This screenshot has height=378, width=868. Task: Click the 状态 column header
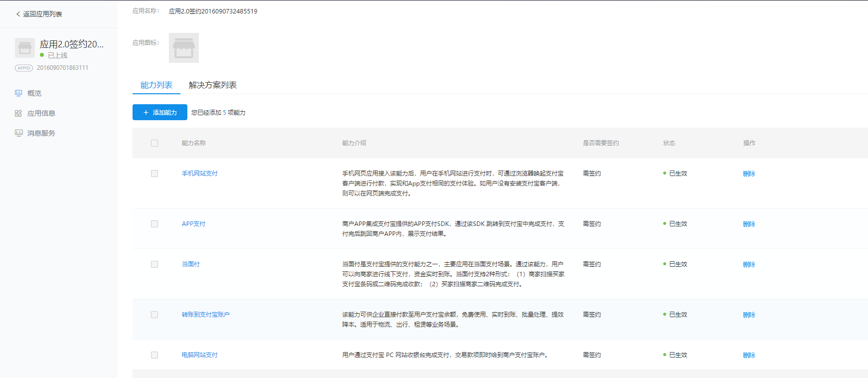pyautogui.click(x=669, y=143)
